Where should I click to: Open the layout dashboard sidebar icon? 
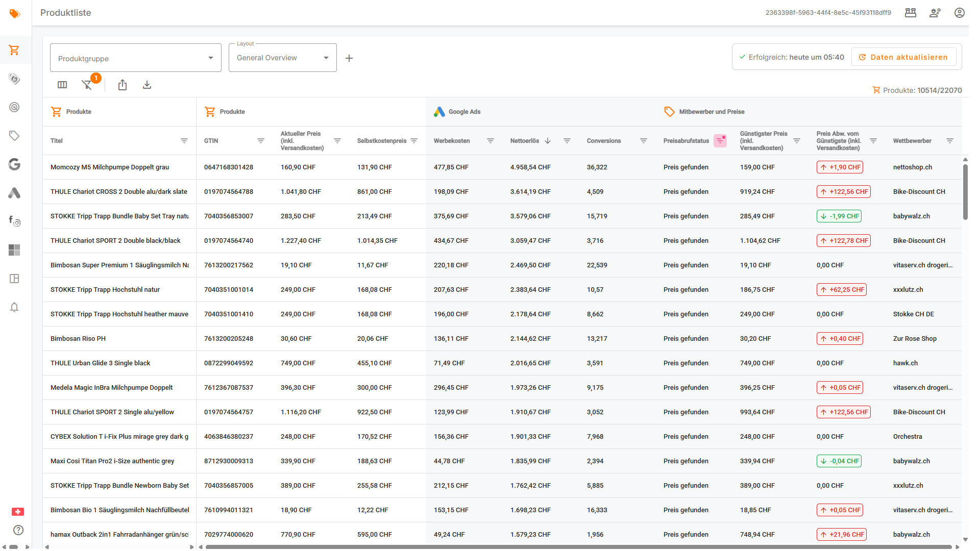14,279
